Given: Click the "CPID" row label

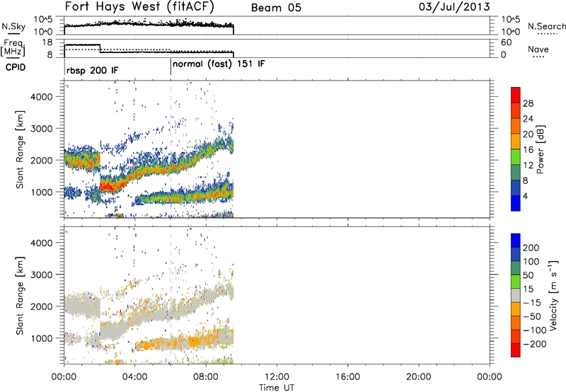Looking at the screenshot, I should pyautogui.click(x=16, y=67).
